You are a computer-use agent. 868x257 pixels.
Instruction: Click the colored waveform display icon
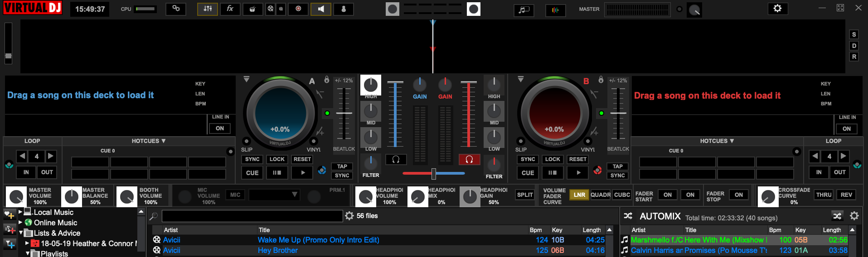[x=555, y=10]
